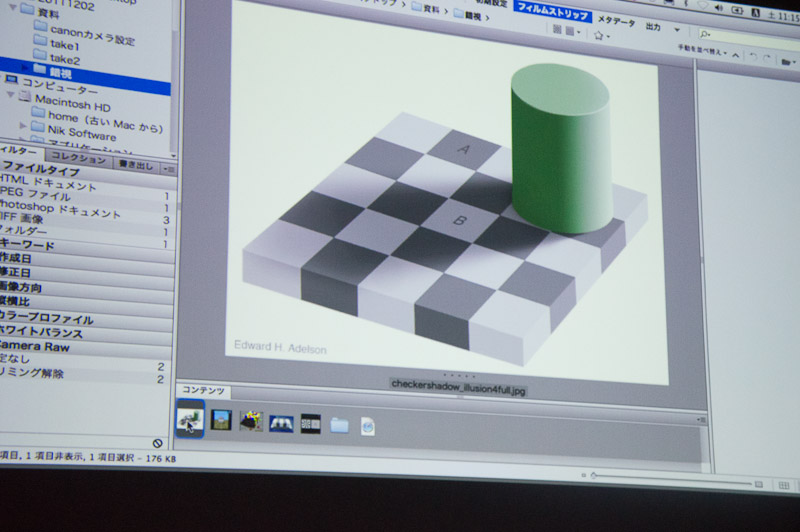Viewport: 800px width, 532px height.
Task: Select the take2 folder
Action: 57,58
